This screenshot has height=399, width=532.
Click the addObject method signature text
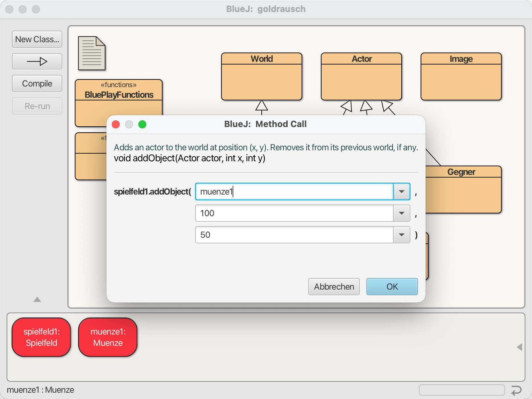click(x=190, y=158)
